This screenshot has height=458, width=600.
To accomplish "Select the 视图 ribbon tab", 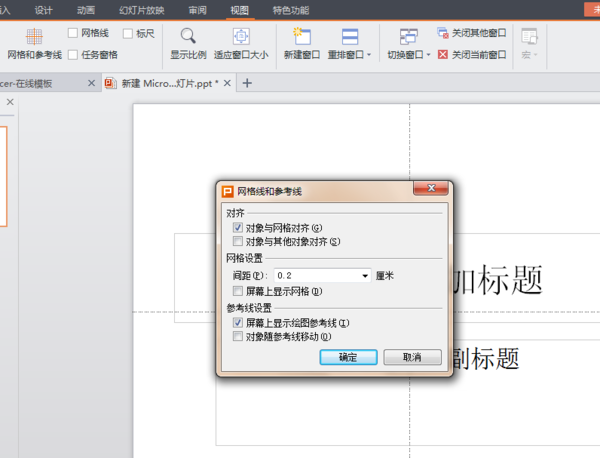I will click(x=240, y=10).
